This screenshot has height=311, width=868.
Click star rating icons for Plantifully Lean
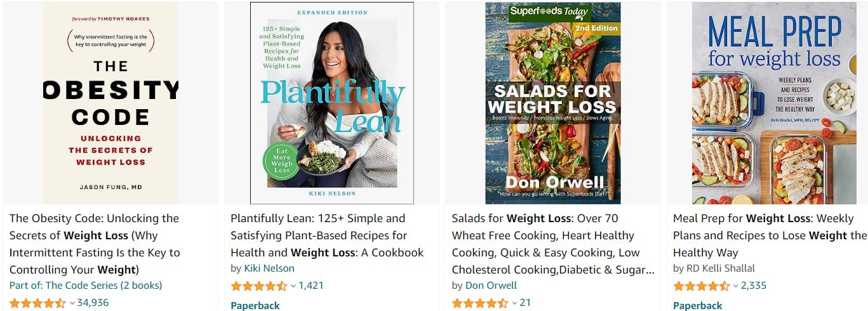click(259, 286)
